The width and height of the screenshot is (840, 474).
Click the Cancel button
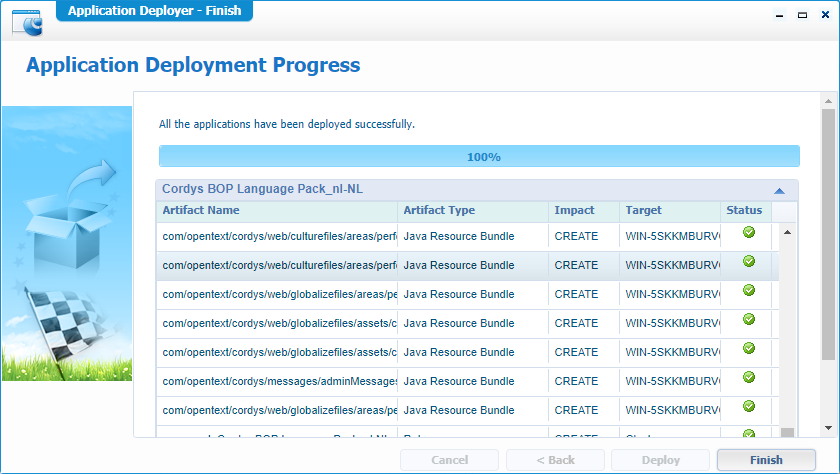coord(449,460)
